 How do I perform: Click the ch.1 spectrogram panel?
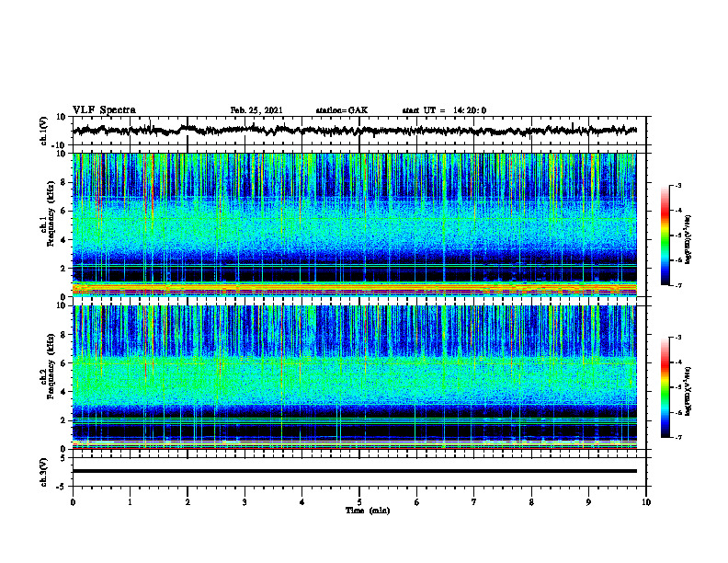click(355, 224)
